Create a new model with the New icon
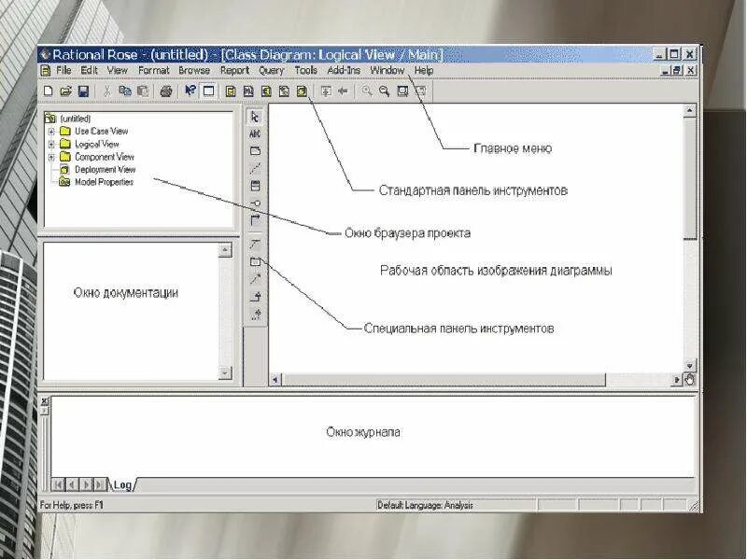 tap(48, 91)
